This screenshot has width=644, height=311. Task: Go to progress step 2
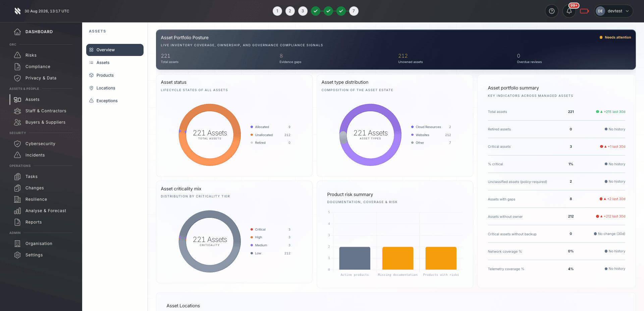tap(290, 11)
